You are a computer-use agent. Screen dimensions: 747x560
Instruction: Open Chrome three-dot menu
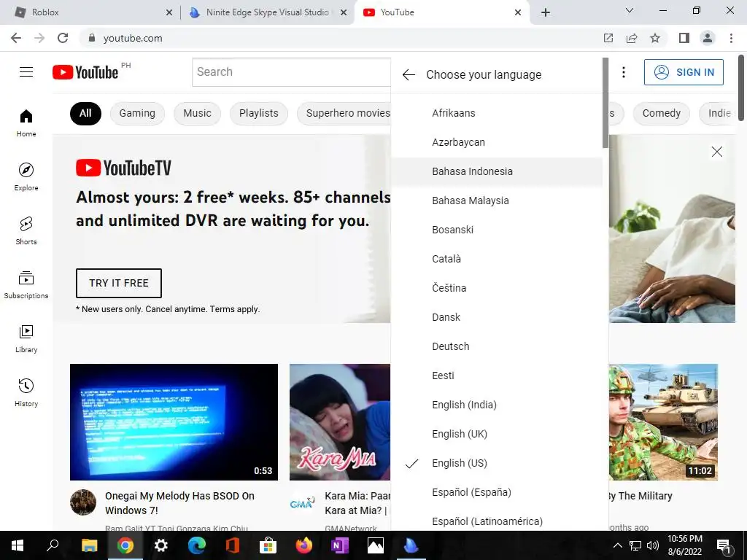point(731,38)
